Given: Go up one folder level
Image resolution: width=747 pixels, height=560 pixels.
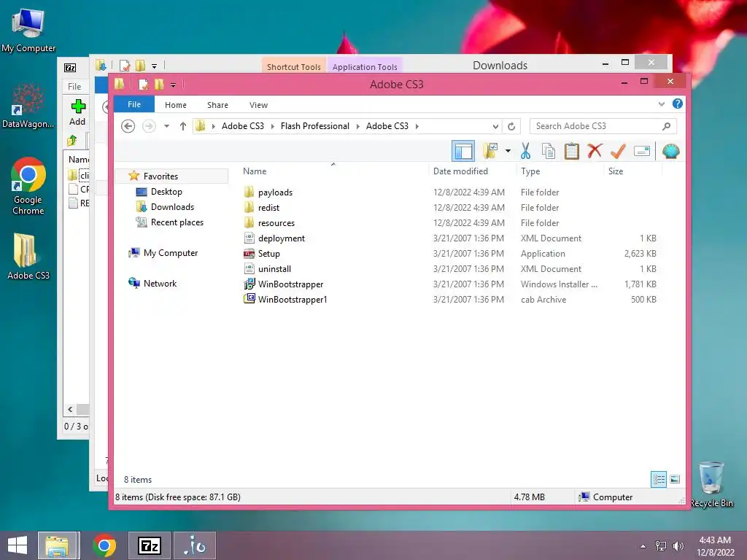Looking at the screenshot, I should tap(183, 126).
